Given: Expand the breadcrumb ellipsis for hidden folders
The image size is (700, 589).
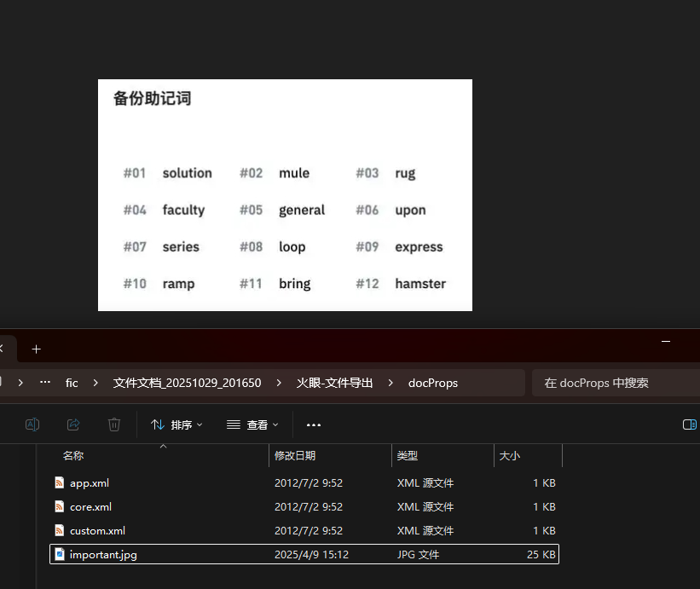Looking at the screenshot, I should point(44,383).
